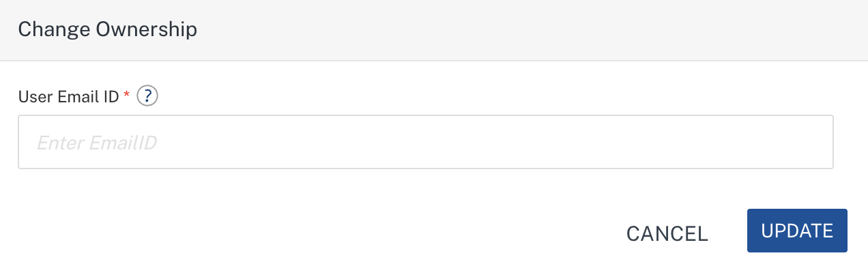
Task: Select the email address entry field
Action: click(425, 142)
